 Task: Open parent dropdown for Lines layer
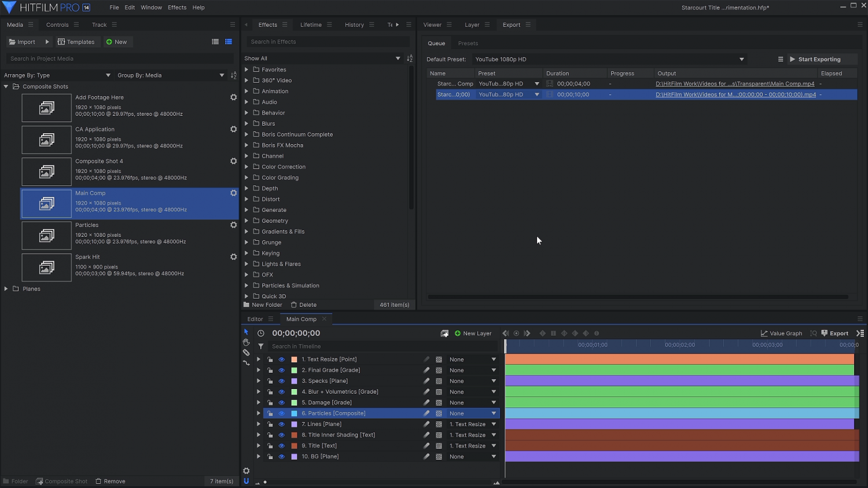[494, 424]
